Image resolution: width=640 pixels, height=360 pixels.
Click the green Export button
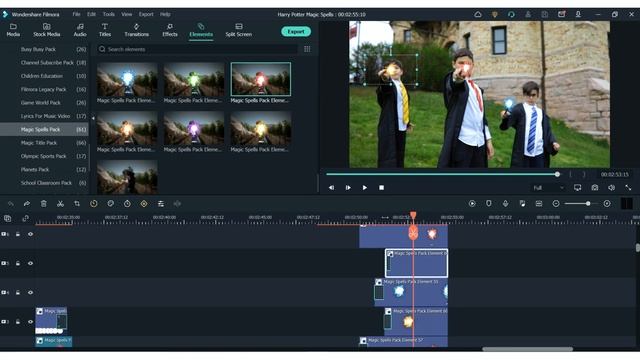(x=296, y=31)
